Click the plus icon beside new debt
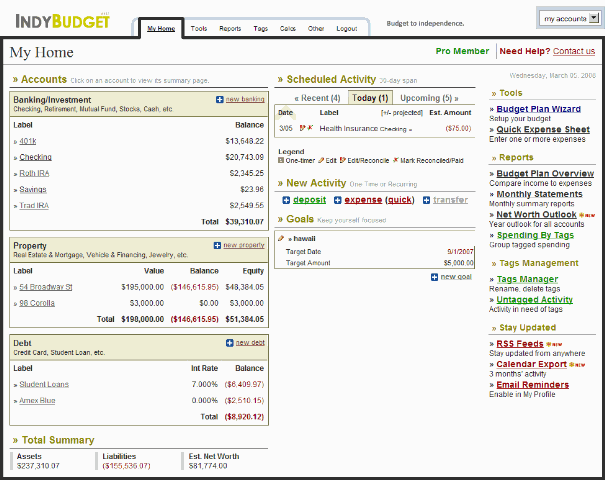The image size is (605, 480). [229, 343]
